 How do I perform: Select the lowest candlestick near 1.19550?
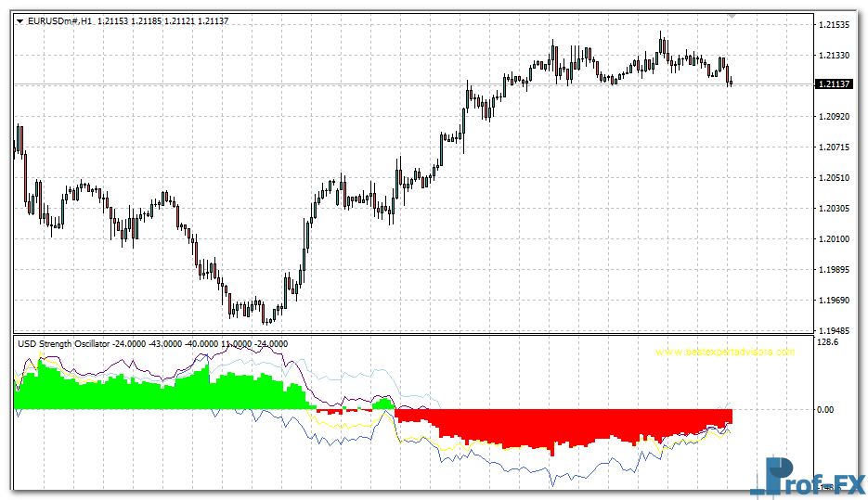click(266, 318)
